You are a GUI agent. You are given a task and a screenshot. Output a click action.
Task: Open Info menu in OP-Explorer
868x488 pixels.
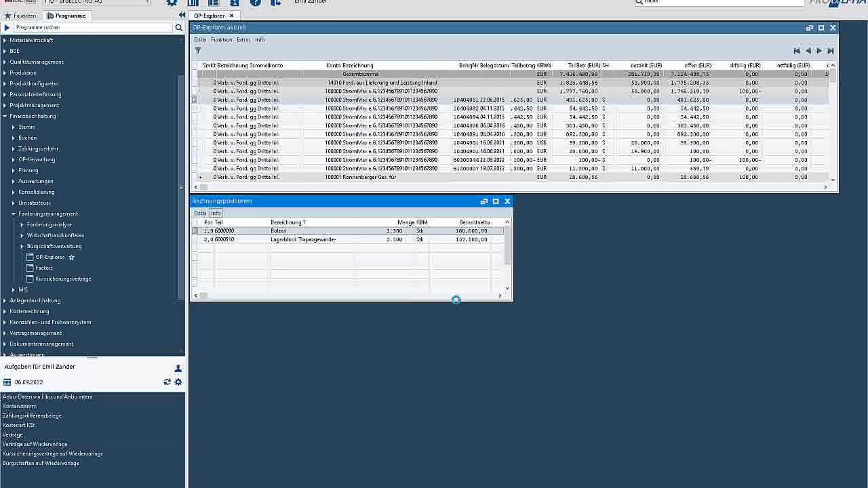point(260,40)
